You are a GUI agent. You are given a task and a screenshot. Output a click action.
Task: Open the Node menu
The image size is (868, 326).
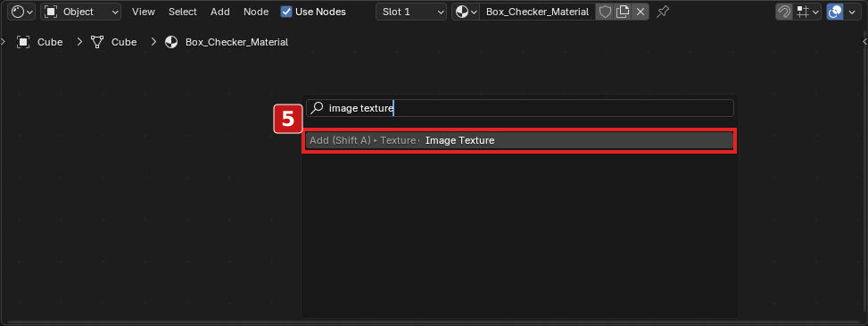256,12
